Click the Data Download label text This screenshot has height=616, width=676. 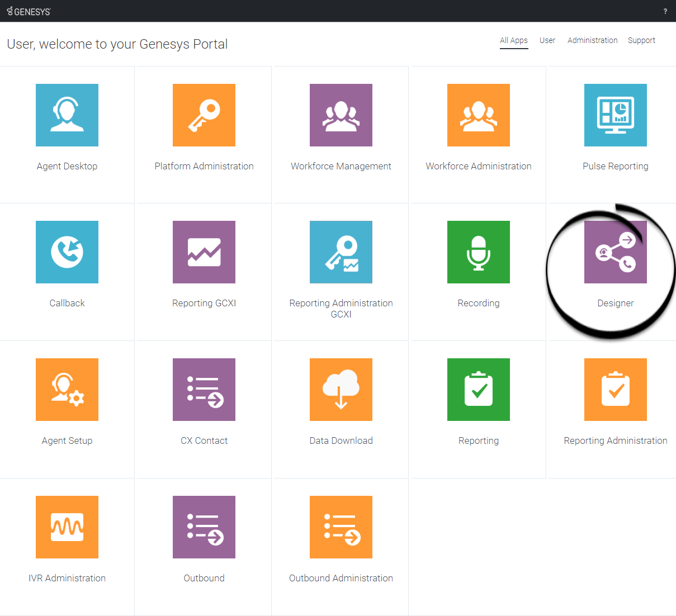[x=341, y=440]
